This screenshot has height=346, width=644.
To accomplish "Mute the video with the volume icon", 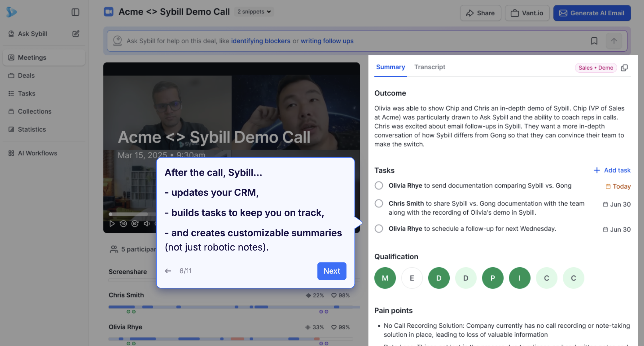I will pos(146,224).
